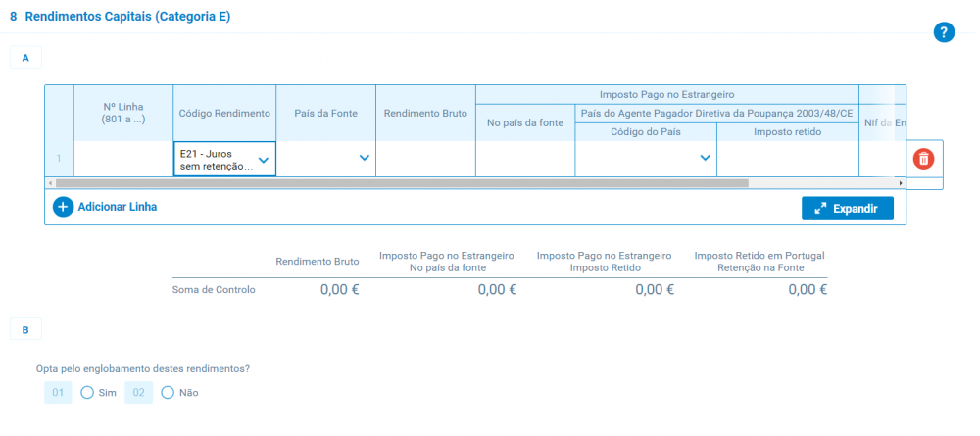Select Não radio button for englobamento

tap(168, 392)
